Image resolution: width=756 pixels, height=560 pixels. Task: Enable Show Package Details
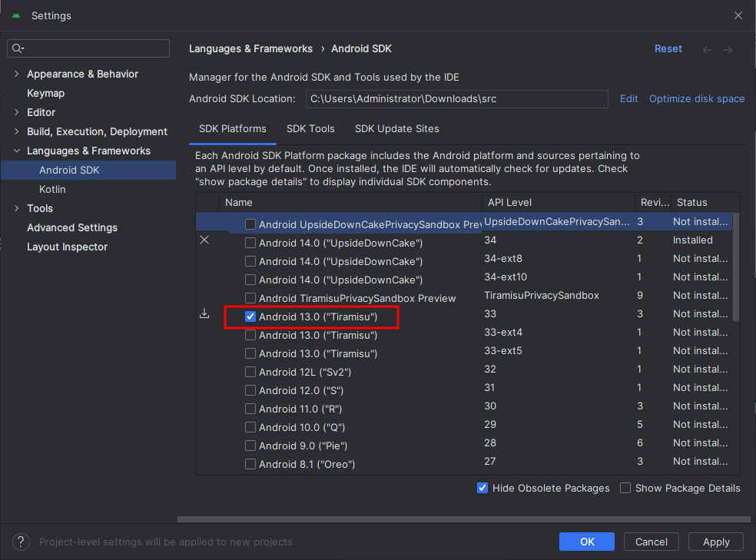tap(625, 489)
